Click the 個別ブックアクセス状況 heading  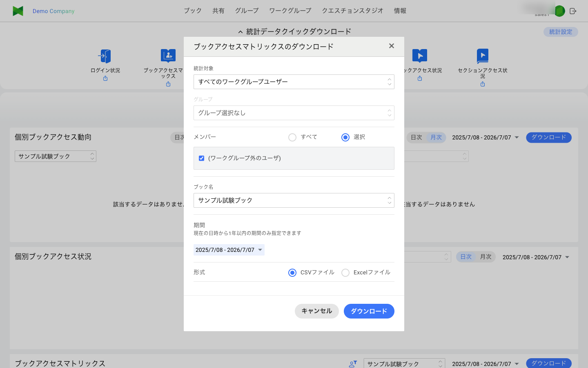pos(53,256)
